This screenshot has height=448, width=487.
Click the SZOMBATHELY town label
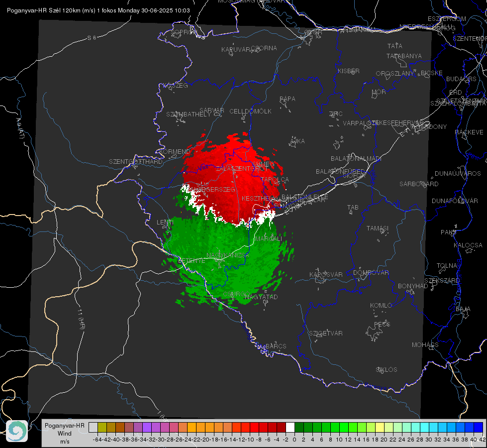189,114
